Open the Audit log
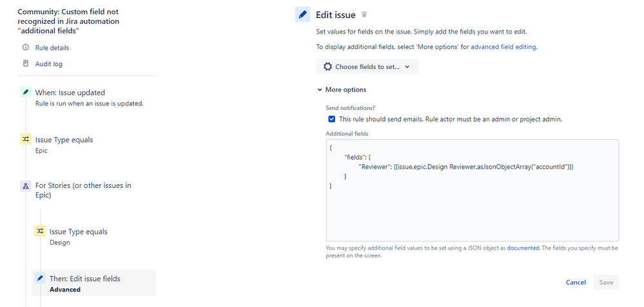Screen dimensions: 644x307 coord(49,64)
